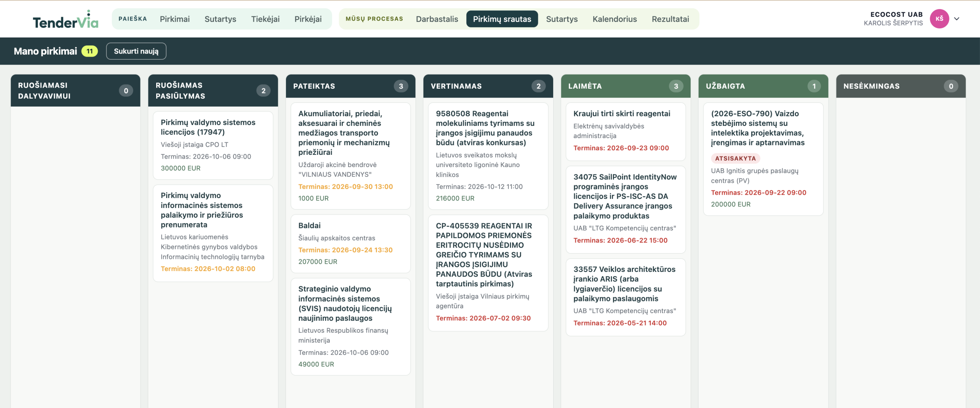This screenshot has width=980, height=408.
Task: Switch to the Darbastalis tab
Action: pos(437,19)
